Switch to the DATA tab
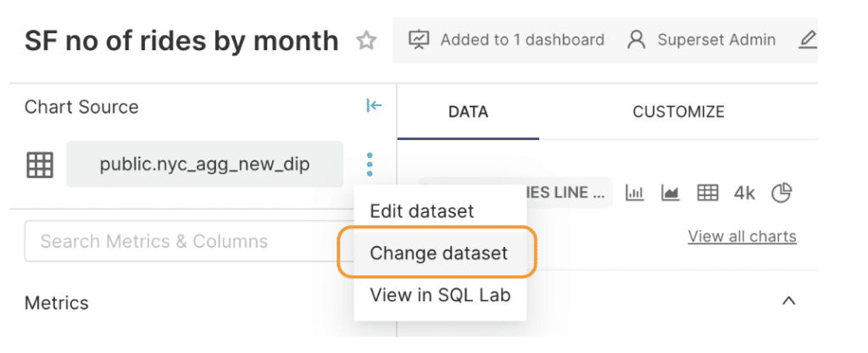The image size is (868, 353). (x=468, y=112)
